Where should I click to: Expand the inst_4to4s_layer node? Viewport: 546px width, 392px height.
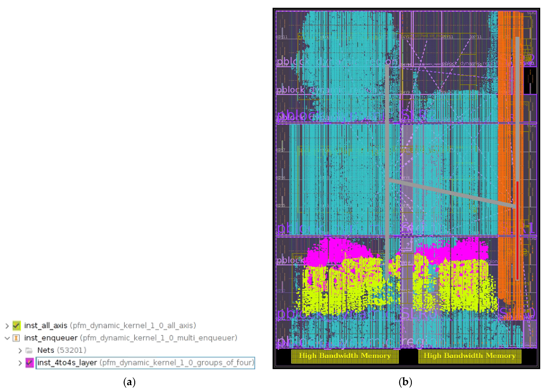pos(20,363)
